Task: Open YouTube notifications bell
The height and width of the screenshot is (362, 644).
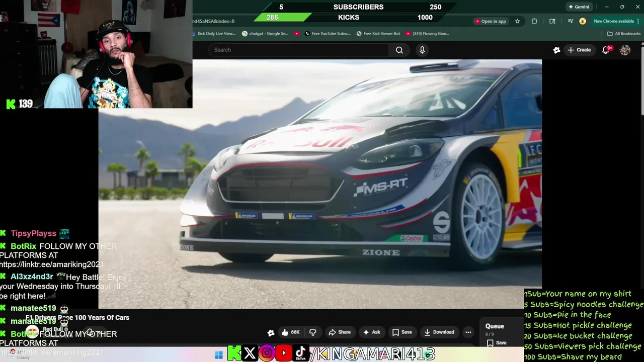Action: pos(606,50)
